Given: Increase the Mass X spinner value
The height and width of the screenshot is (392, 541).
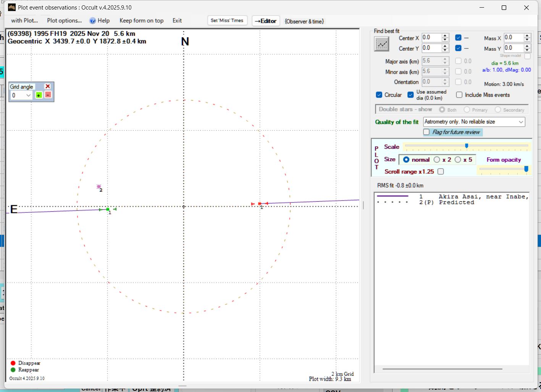Looking at the screenshot, I should [x=527, y=36].
